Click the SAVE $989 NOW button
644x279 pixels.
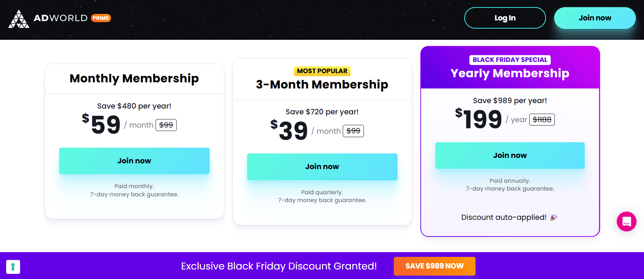click(434, 266)
